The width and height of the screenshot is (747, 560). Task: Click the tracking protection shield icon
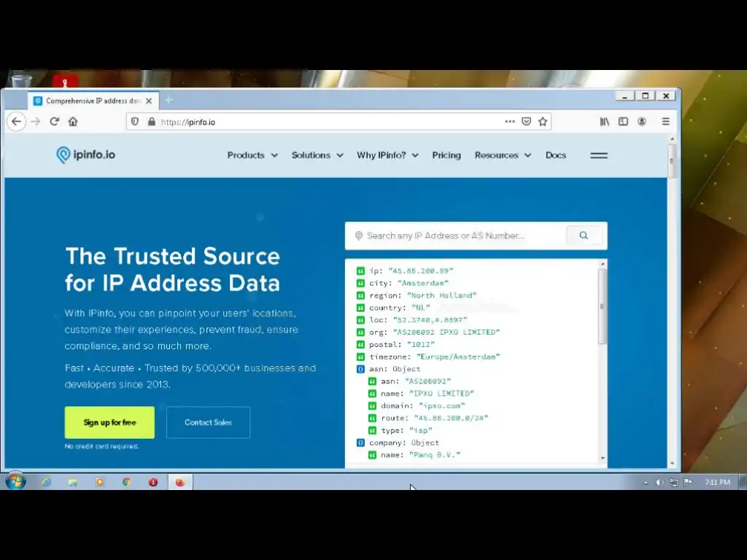[x=135, y=122]
